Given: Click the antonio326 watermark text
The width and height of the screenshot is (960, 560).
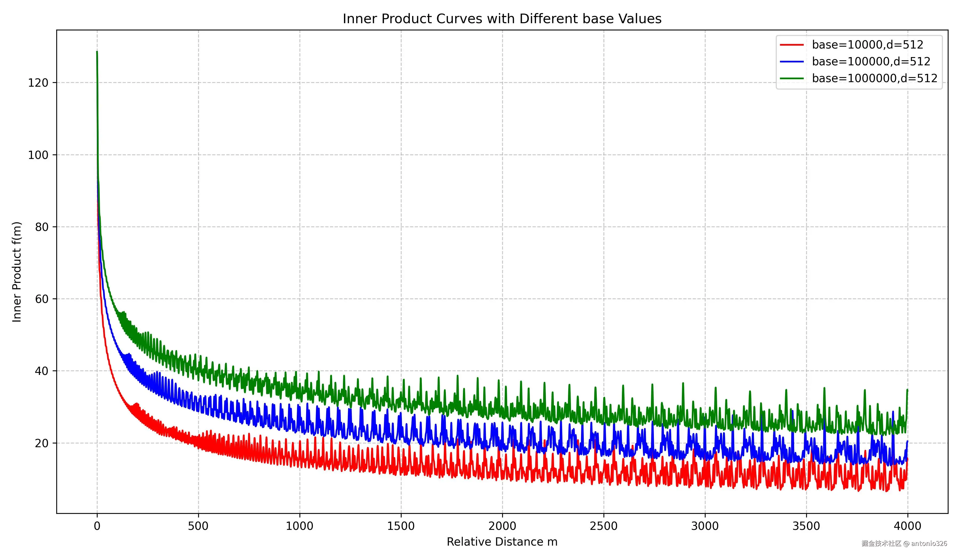Looking at the screenshot, I should (929, 544).
